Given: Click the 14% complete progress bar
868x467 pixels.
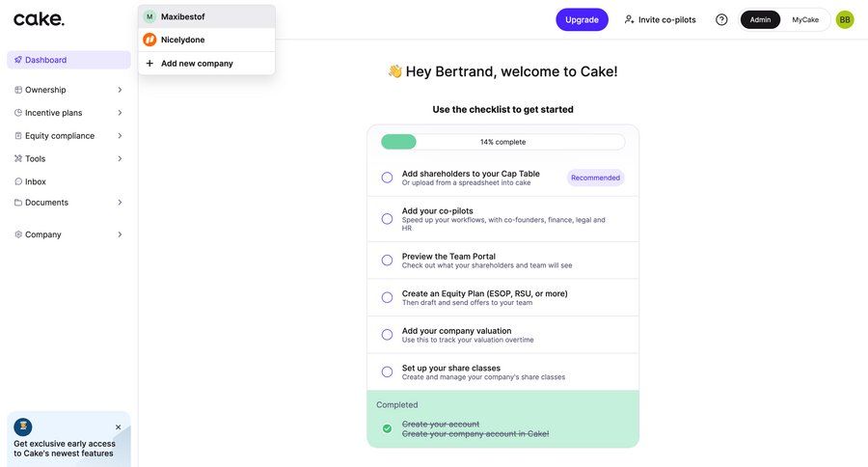Looking at the screenshot, I should 502,142.
